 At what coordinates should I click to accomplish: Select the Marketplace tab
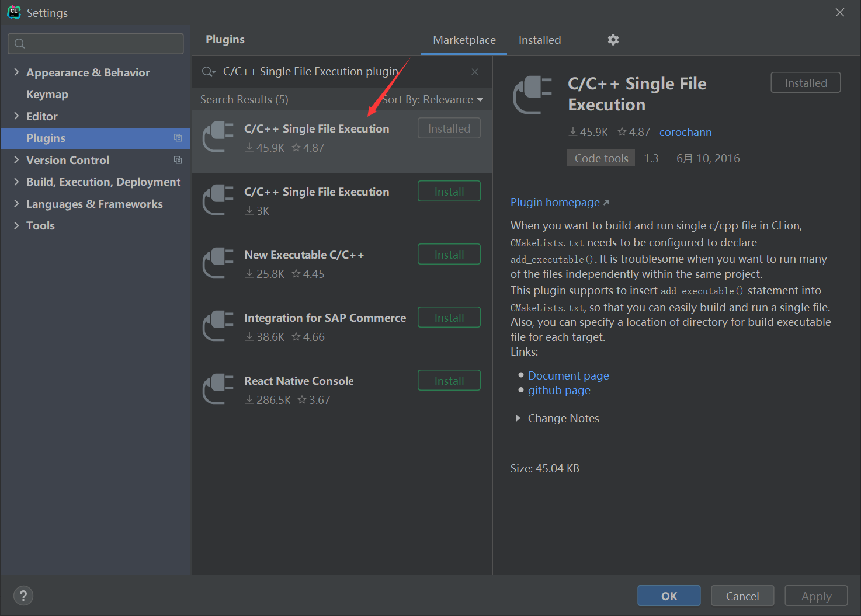[x=464, y=40]
